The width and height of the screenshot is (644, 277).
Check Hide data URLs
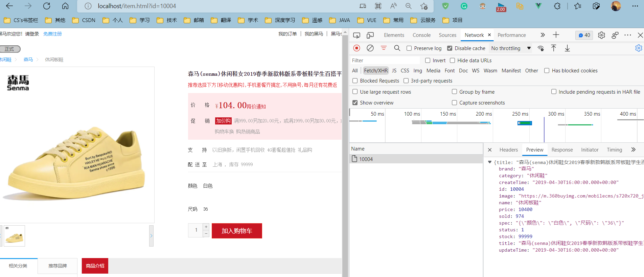[x=452, y=61]
